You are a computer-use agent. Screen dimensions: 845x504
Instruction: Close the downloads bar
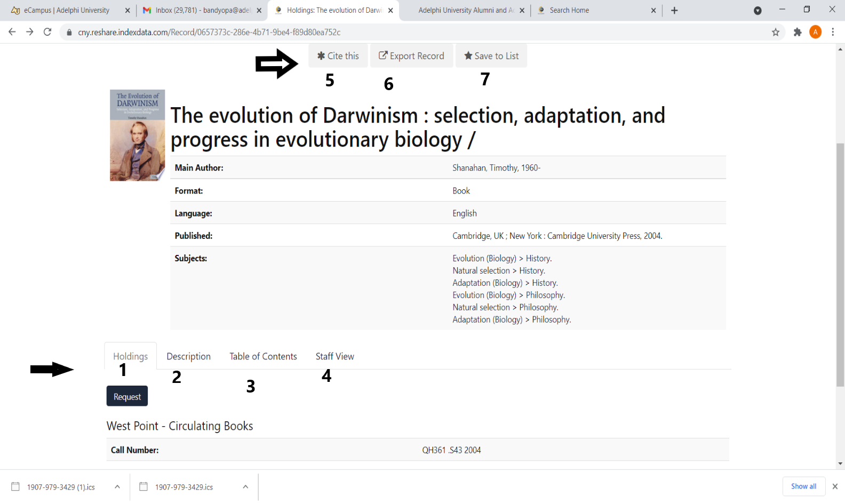coord(835,486)
